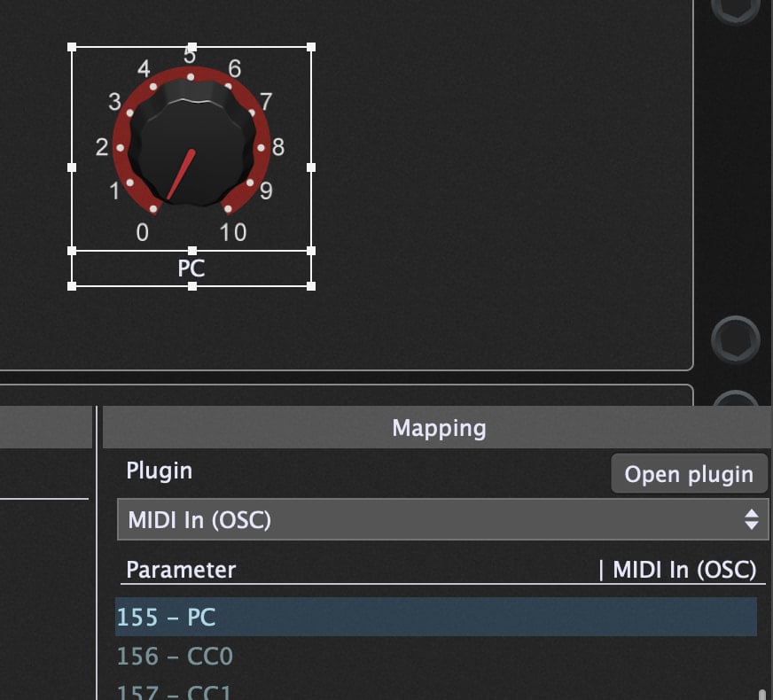Click the Parameter column heading
Screen dimensions: 773x700
pos(181,570)
